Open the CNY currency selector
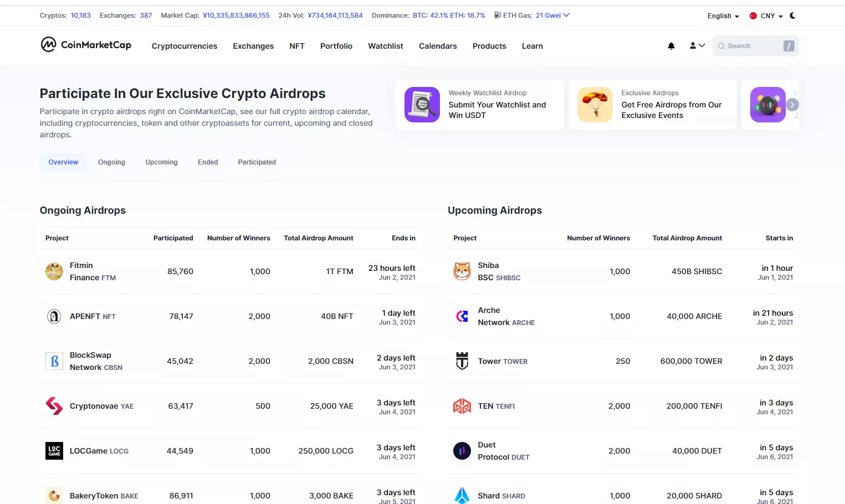845x504 pixels. pos(766,16)
